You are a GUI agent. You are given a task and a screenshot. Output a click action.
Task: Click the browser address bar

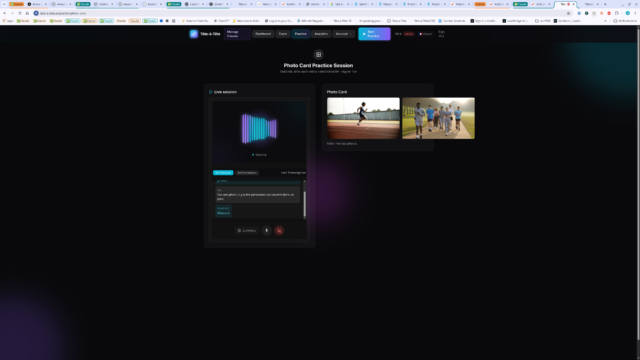point(302,13)
